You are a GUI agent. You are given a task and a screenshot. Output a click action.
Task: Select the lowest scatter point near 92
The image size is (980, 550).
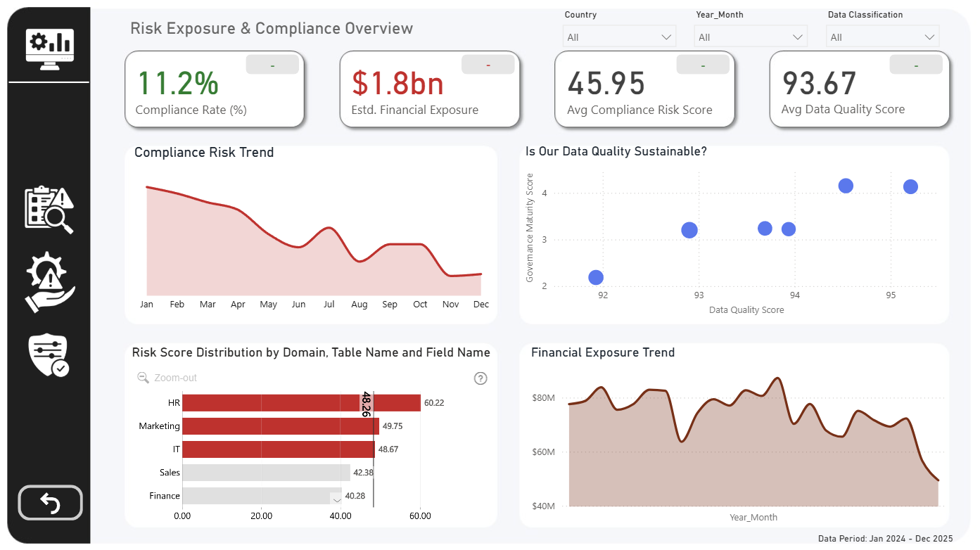pyautogui.click(x=596, y=277)
